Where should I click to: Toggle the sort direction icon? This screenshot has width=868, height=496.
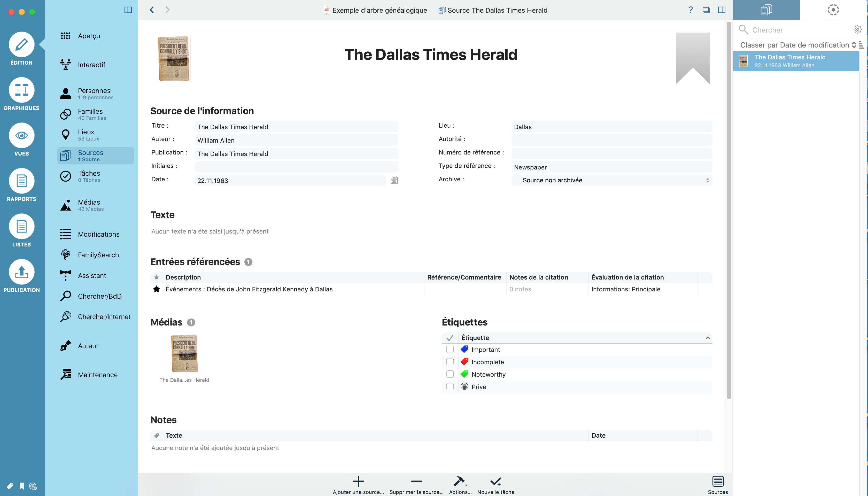click(x=862, y=45)
